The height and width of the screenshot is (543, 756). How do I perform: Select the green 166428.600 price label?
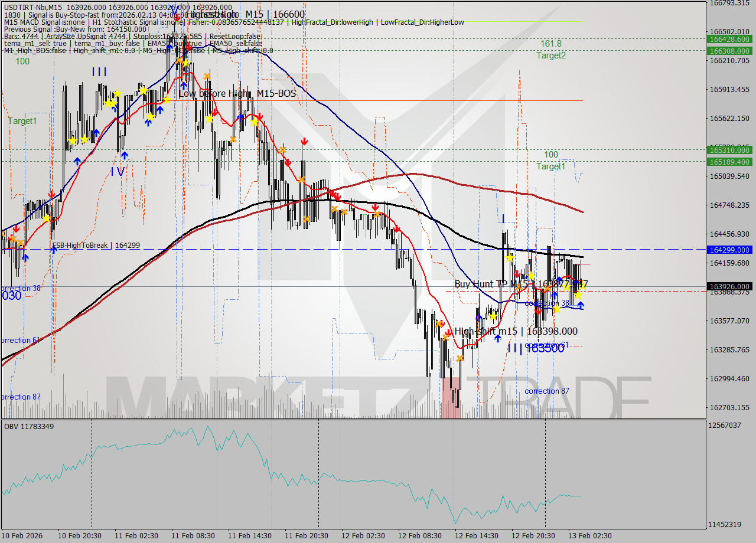pyautogui.click(x=728, y=40)
